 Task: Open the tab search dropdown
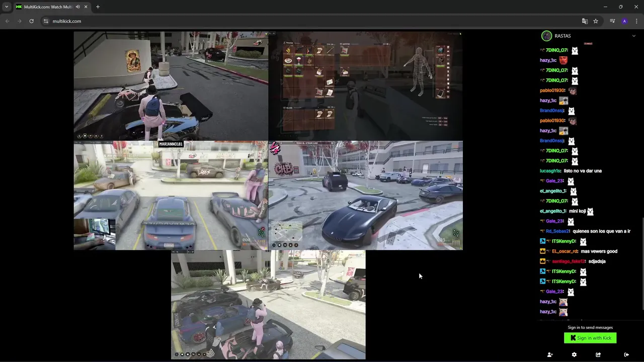6,7
